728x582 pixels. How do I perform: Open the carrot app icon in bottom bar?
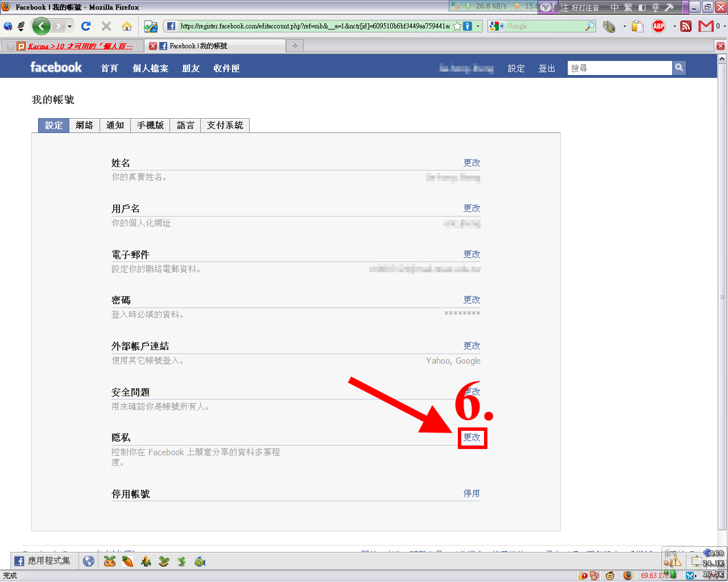127,562
